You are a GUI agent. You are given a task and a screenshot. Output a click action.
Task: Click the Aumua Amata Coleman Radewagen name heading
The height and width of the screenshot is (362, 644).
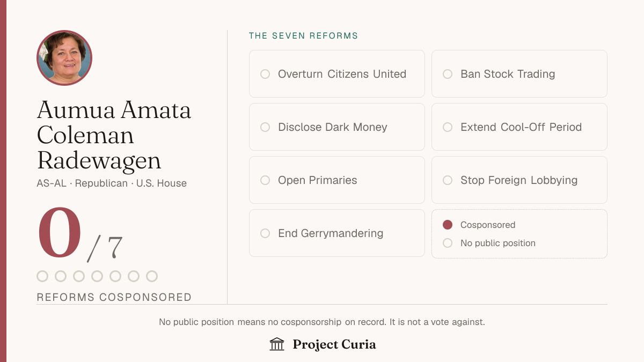coord(114,135)
